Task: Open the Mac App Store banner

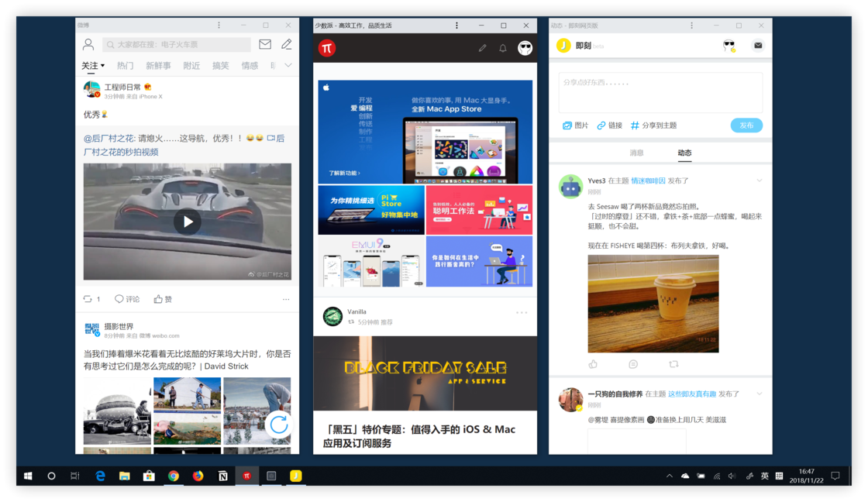Action: click(x=425, y=132)
